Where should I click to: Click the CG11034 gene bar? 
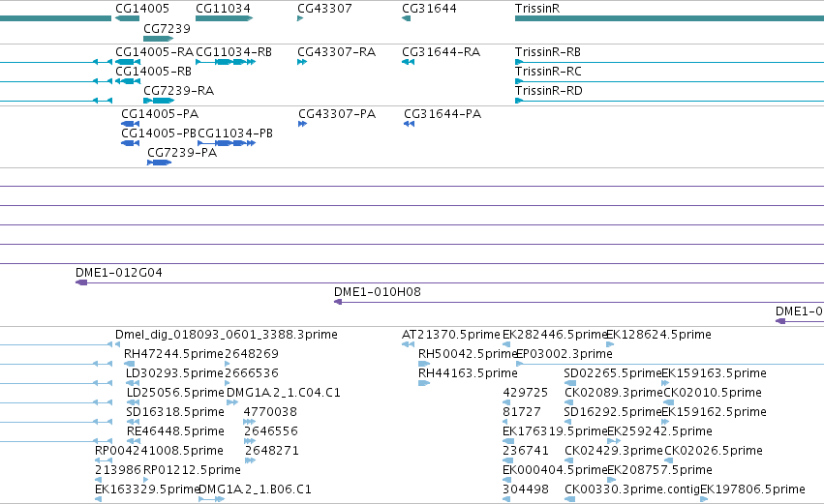(224, 18)
